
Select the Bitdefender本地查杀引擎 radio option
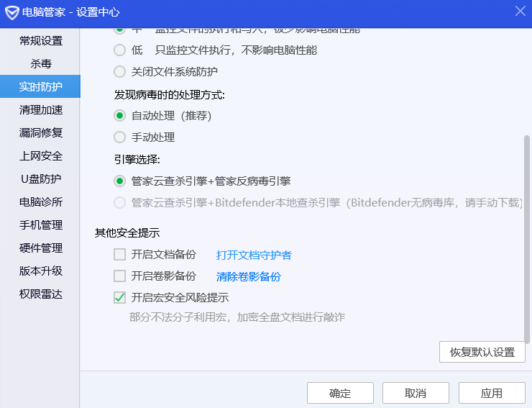click(119, 203)
